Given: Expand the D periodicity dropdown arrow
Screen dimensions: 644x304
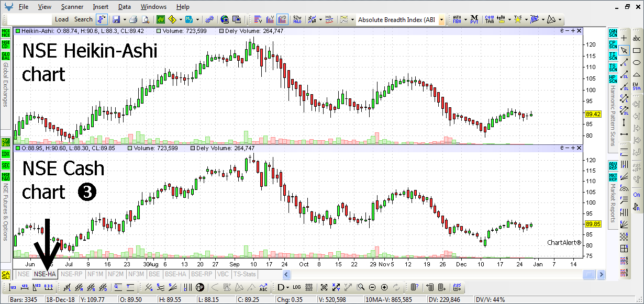Looking at the screenshot, I should pyautogui.click(x=287, y=287).
